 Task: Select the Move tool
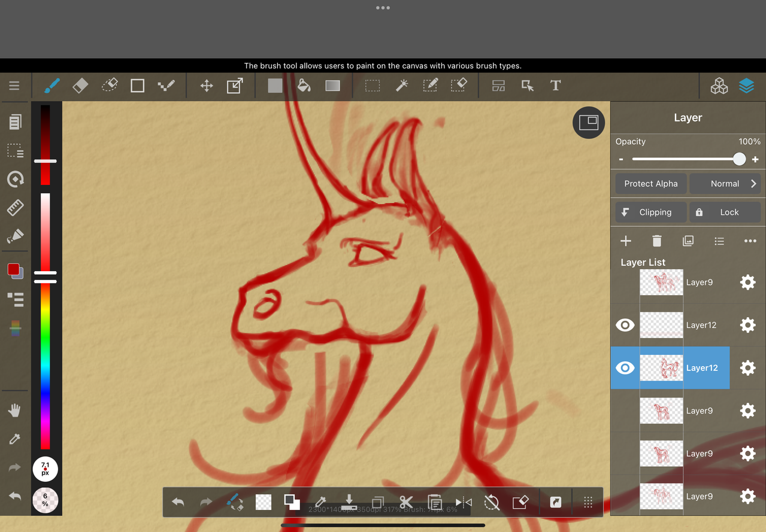click(207, 86)
